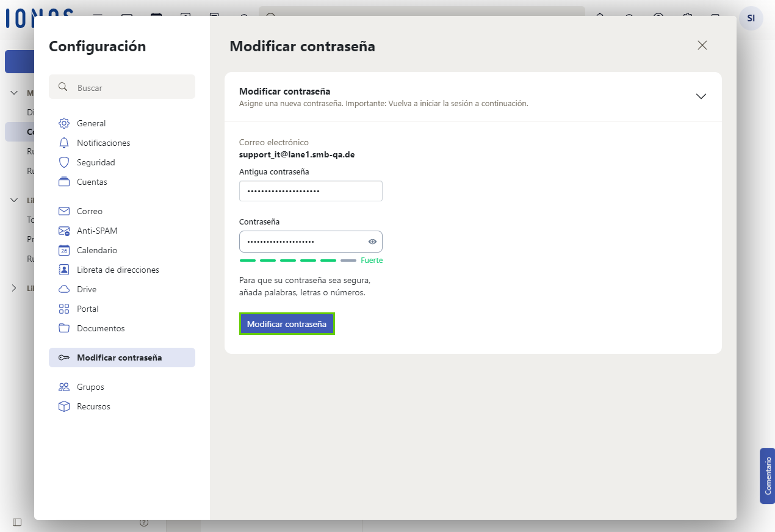The image size is (775, 532).
Task: Select the Notificaciones bell icon
Action: pos(64,143)
